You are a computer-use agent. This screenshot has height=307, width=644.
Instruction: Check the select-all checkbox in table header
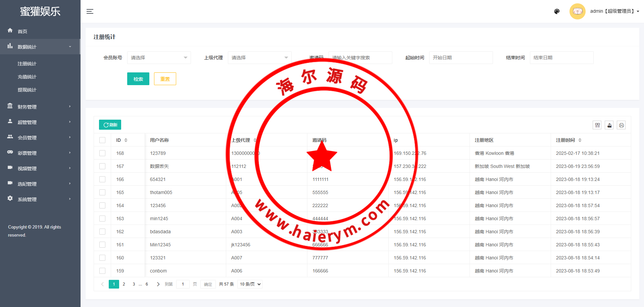102,140
